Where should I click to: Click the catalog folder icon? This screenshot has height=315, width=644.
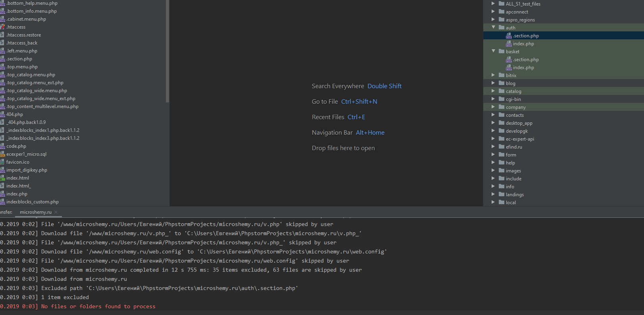pos(502,91)
